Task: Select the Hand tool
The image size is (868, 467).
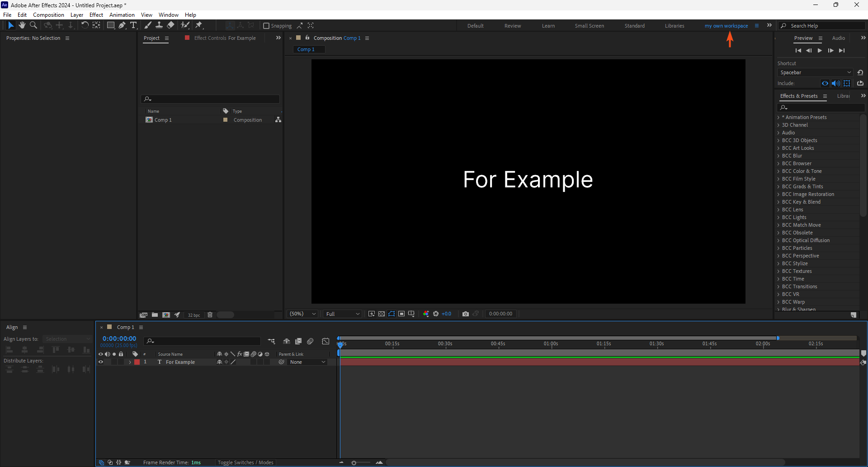Action: tap(22, 25)
